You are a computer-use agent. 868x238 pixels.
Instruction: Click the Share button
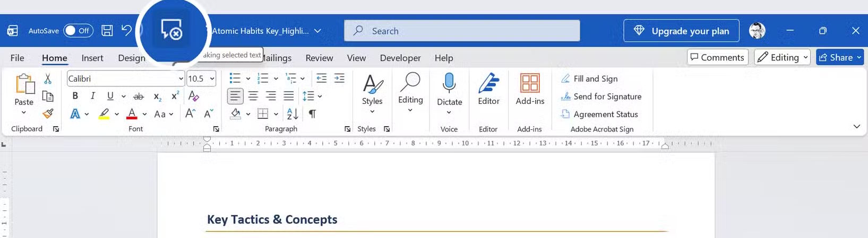click(x=840, y=57)
